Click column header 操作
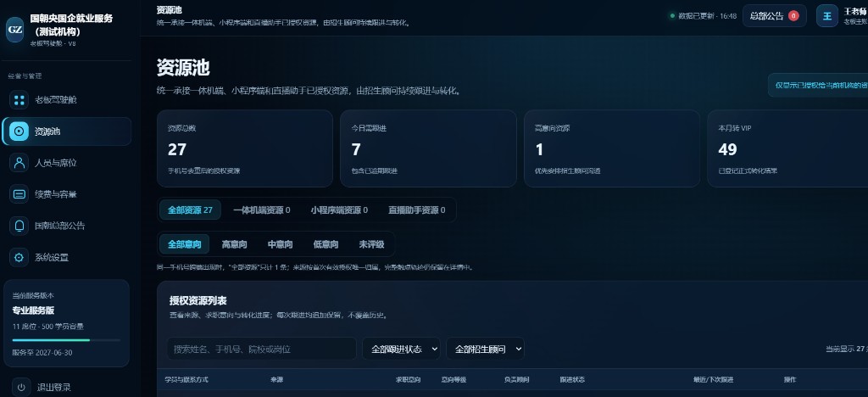Image resolution: width=868 pixels, height=397 pixels. point(790,380)
